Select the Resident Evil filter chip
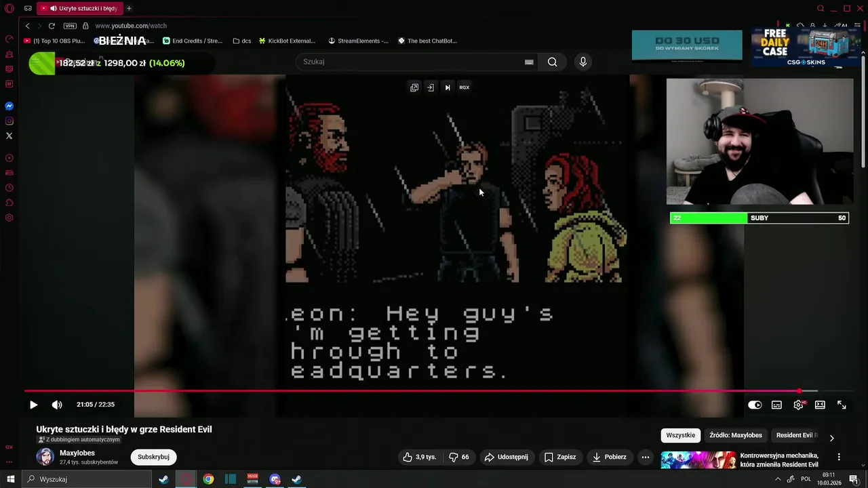Viewport: 868px width, 488px height. coord(795,435)
